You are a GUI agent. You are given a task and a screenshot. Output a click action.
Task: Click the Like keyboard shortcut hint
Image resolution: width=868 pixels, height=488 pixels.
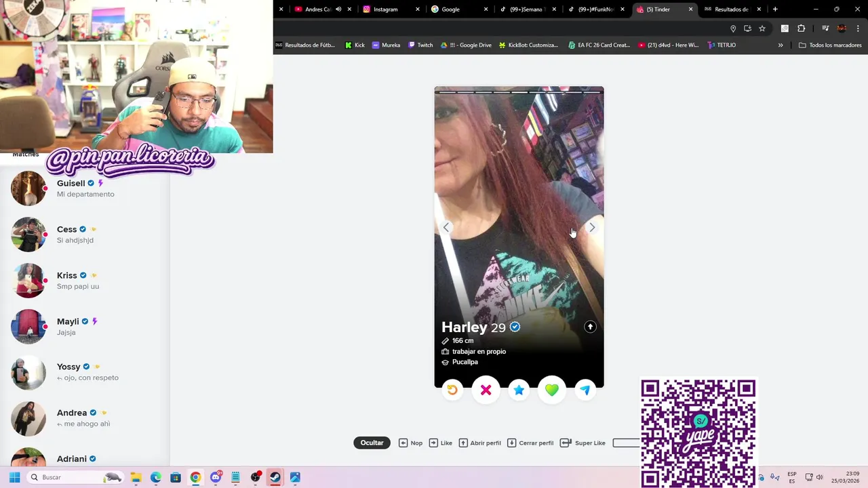pyautogui.click(x=440, y=443)
